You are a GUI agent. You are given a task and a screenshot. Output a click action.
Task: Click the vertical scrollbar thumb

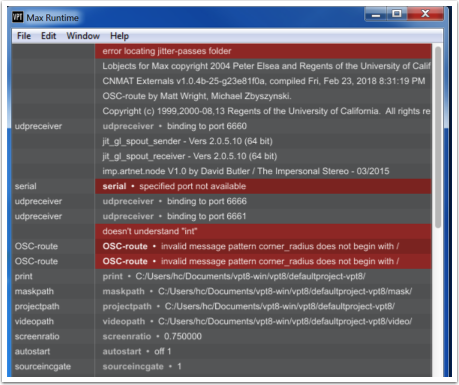(x=438, y=137)
